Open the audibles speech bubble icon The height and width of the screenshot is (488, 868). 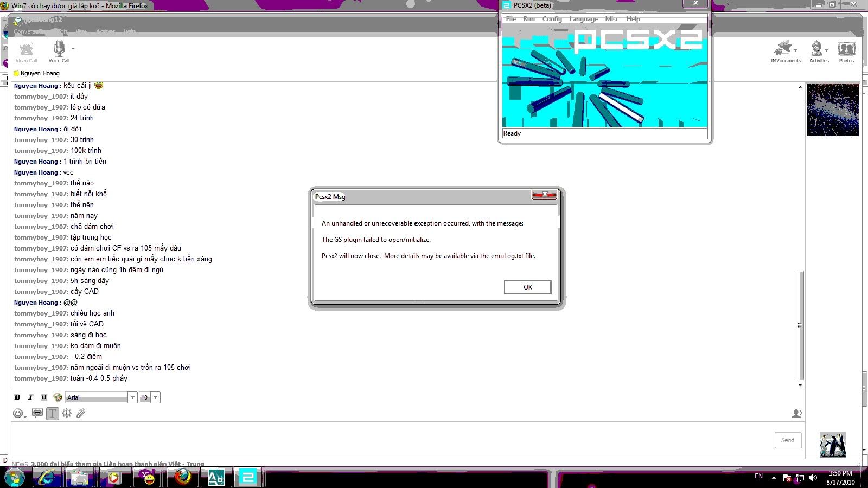tap(37, 413)
